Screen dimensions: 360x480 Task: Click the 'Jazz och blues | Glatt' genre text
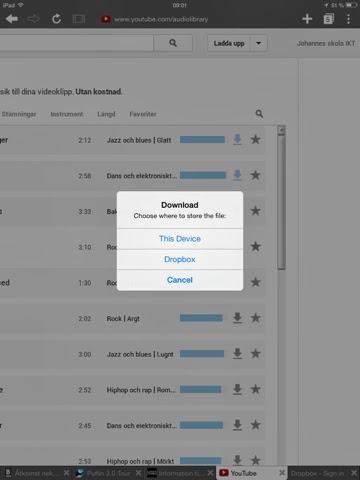click(x=139, y=140)
